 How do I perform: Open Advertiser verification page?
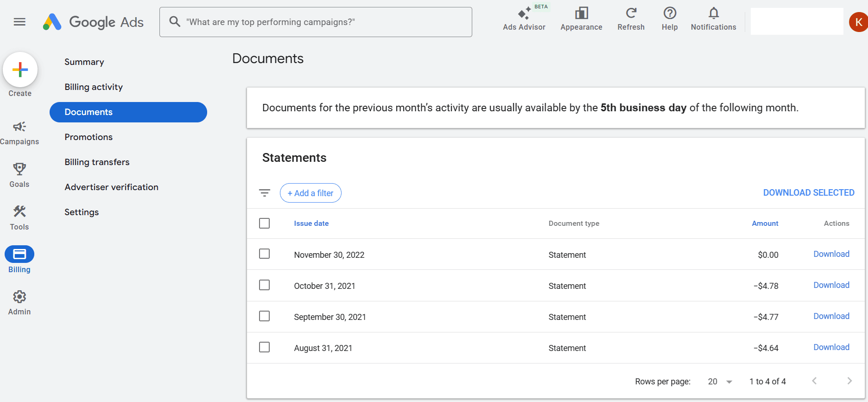pos(111,187)
